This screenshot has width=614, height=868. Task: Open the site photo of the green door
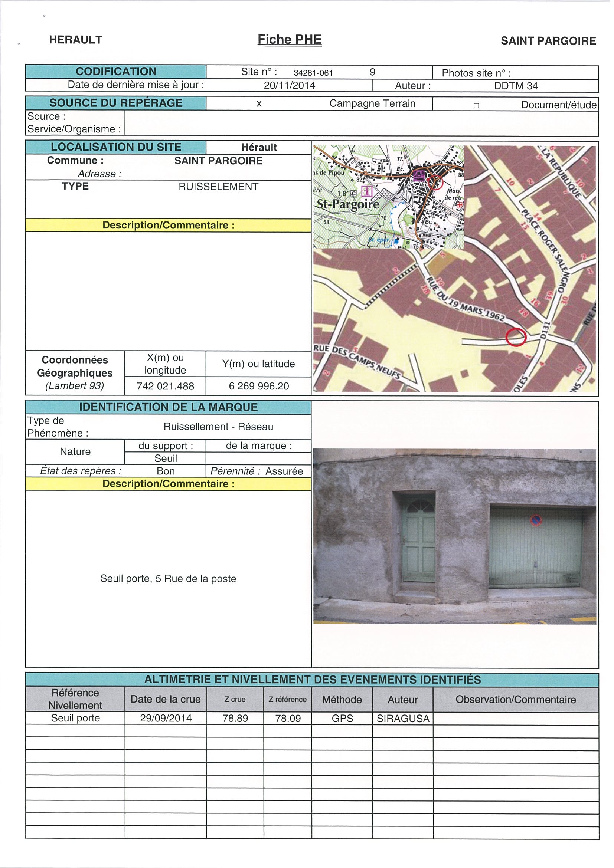point(455,536)
